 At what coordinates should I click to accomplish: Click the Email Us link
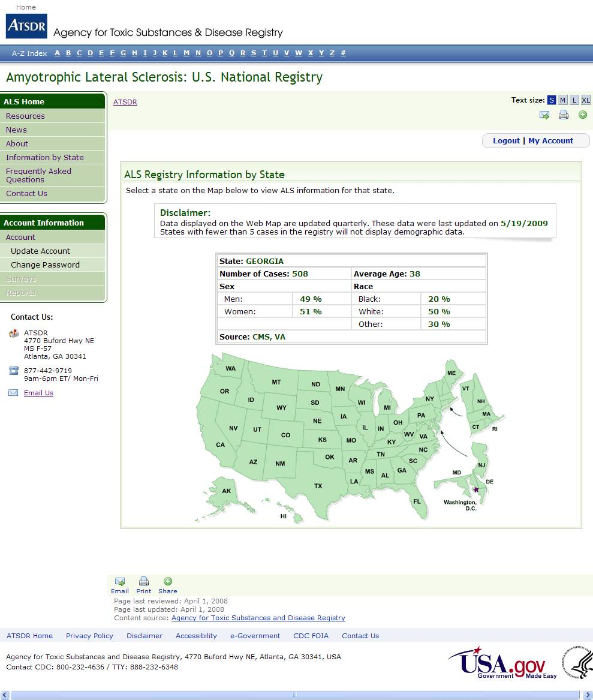point(38,393)
